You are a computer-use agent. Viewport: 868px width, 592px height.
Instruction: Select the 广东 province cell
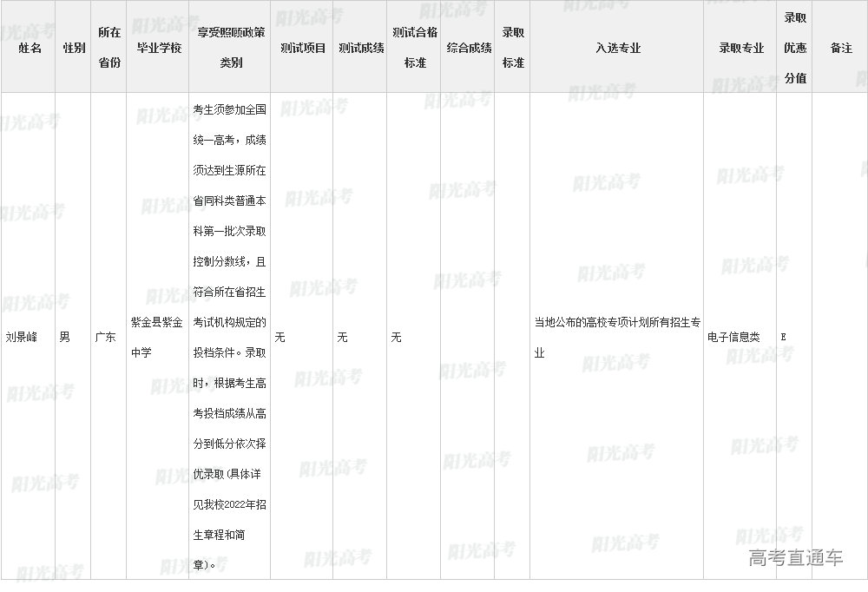[104, 337]
